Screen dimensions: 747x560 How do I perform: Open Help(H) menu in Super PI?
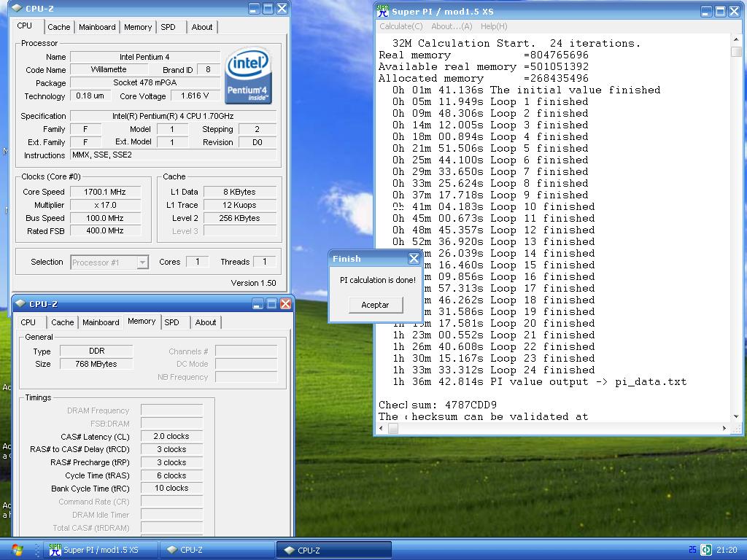pyautogui.click(x=494, y=26)
